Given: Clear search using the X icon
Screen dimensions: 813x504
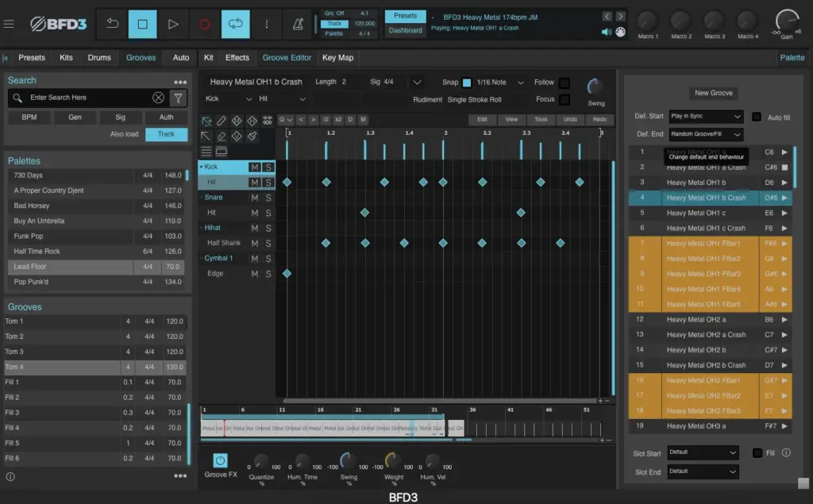Looking at the screenshot, I should pos(158,98).
